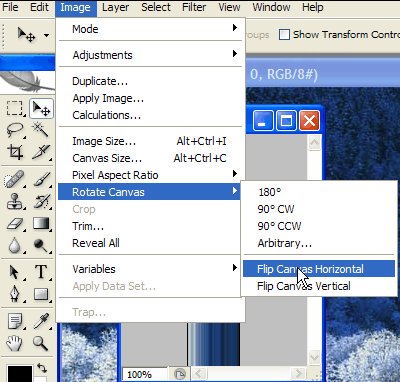The width and height of the screenshot is (400, 382).
Task: Select the Clone Stamp tool
Action: (15, 201)
